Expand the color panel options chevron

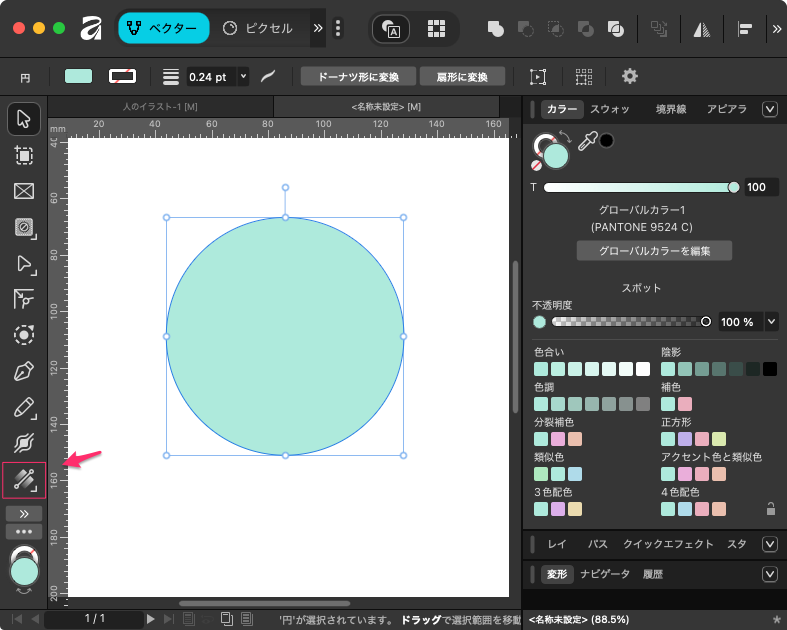point(769,109)
